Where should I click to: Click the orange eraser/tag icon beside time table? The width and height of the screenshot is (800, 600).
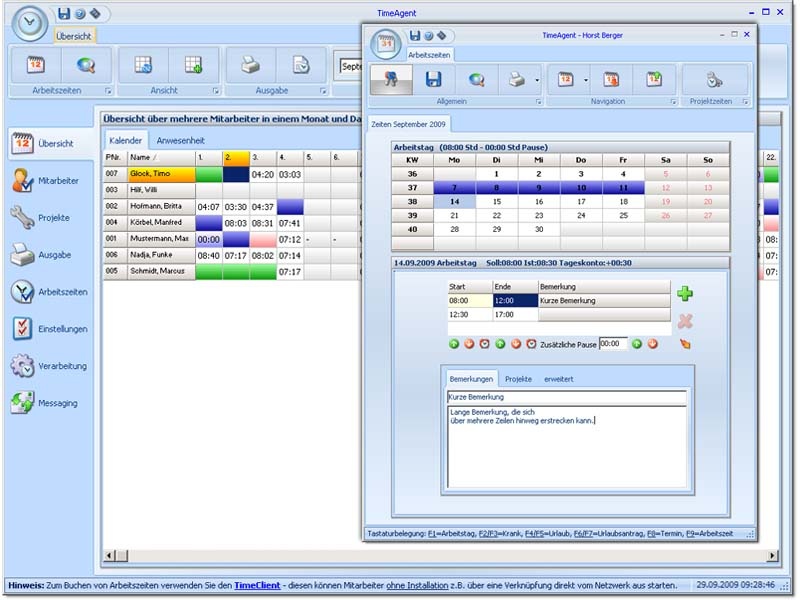click(x=685, y=344)
